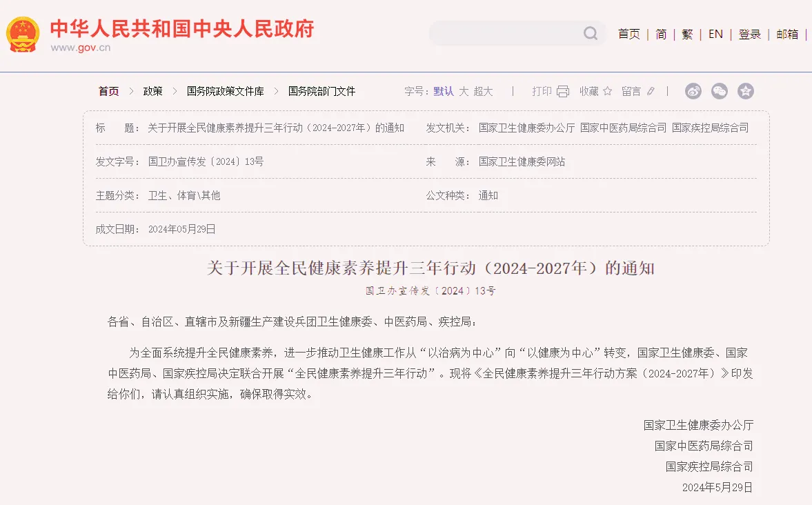Set font size to 大

[464, 91]
